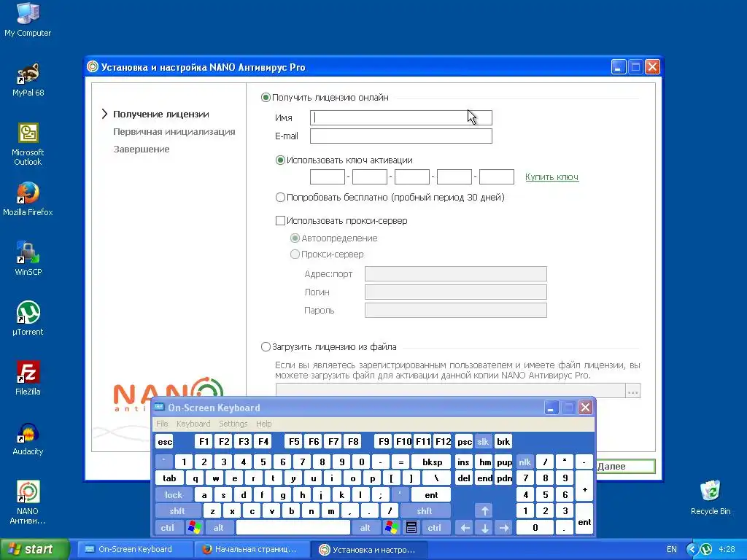Click the right arrow key on On-Screen Keyboard
This screenshot has height=560, width=747.
point(504,528)
